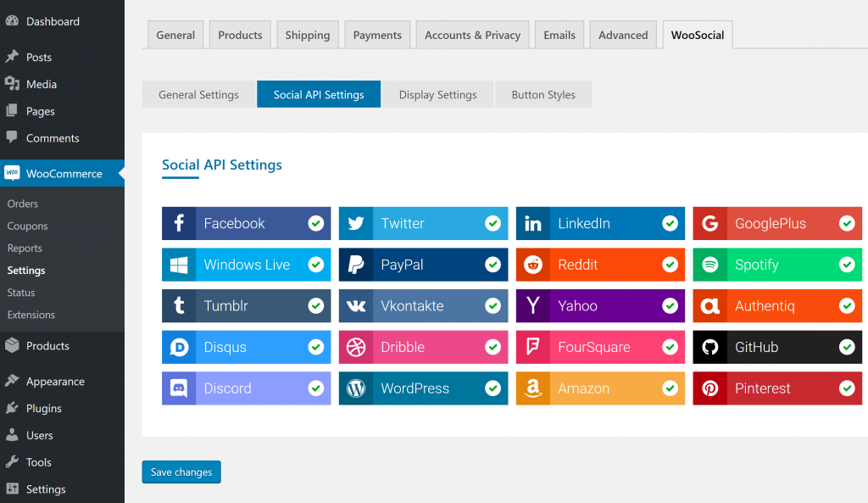Open the Appearance menu in sidebar
This screenshot has width=868, height=503.
pos(55,381)
